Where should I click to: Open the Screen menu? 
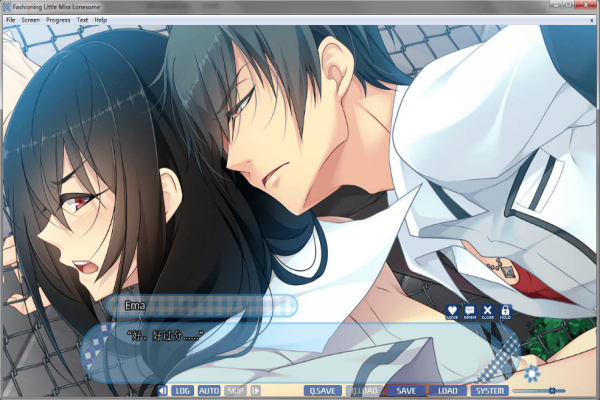[31, 20]
